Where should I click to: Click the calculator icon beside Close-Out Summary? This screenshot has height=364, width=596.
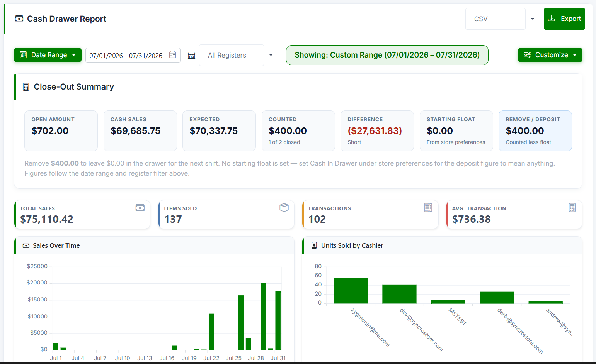(x=26, y=87)
